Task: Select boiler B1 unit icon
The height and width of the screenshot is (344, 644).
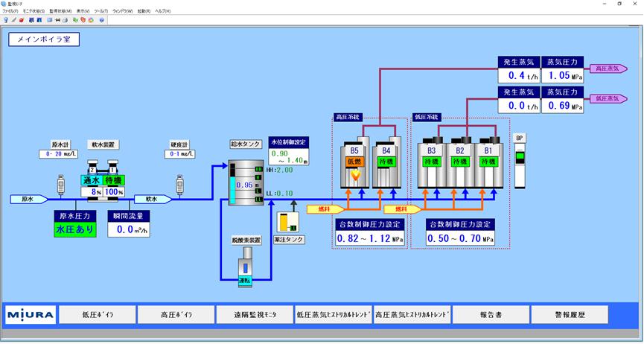Action: coord(488,163)
